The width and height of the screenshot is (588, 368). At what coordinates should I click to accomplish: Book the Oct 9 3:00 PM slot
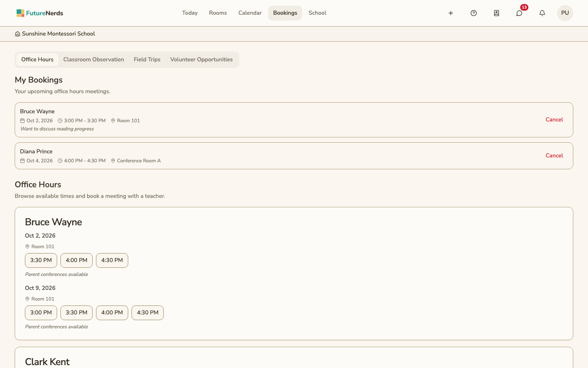click(x=41, y=313)
